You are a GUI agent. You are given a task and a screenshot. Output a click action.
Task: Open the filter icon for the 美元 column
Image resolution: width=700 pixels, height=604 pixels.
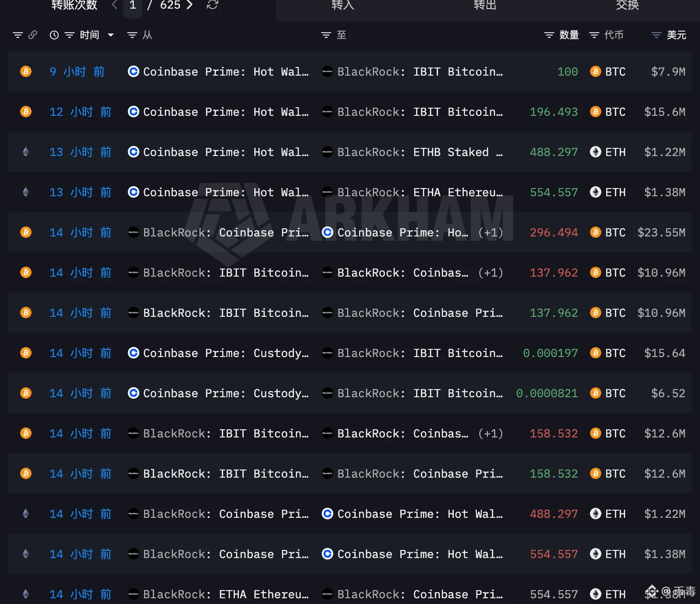tap(656, 35)
